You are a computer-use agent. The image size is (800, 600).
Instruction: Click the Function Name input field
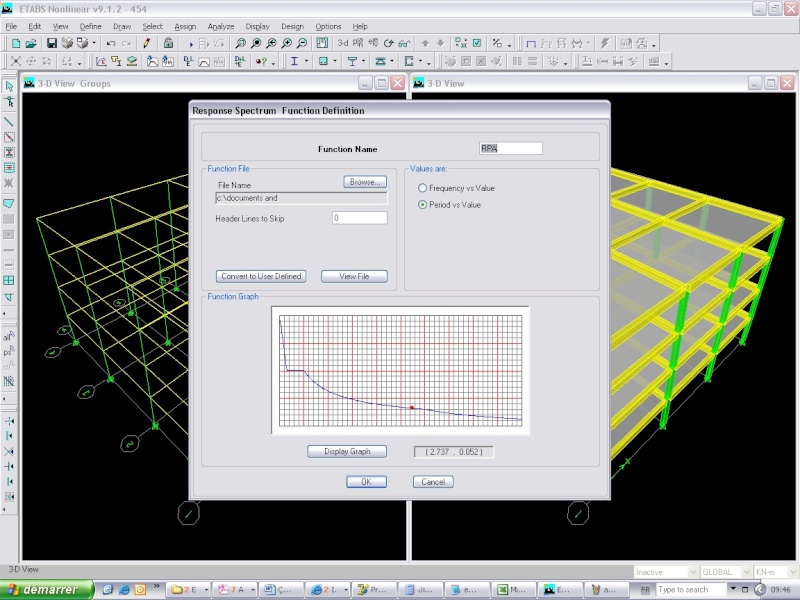[x=511, y=148]
